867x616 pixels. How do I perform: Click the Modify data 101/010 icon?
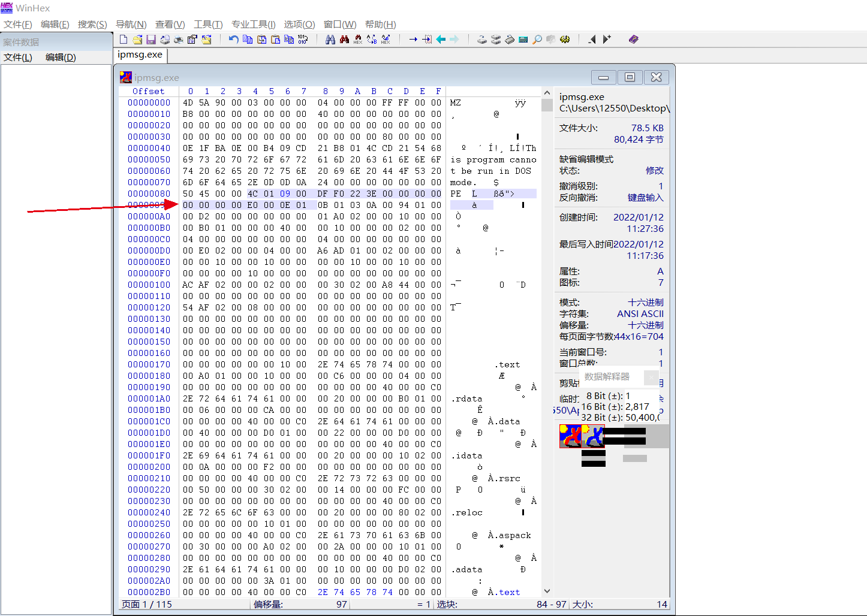(x=303, y=40)
